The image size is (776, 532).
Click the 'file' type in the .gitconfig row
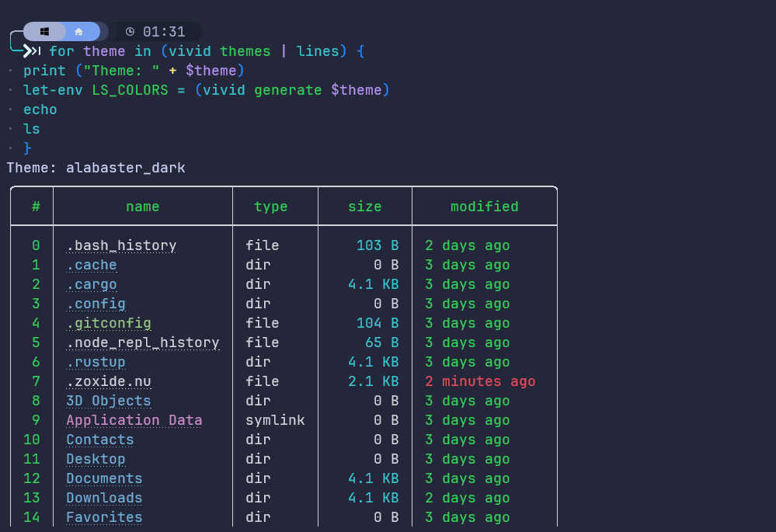click(263, 323)
